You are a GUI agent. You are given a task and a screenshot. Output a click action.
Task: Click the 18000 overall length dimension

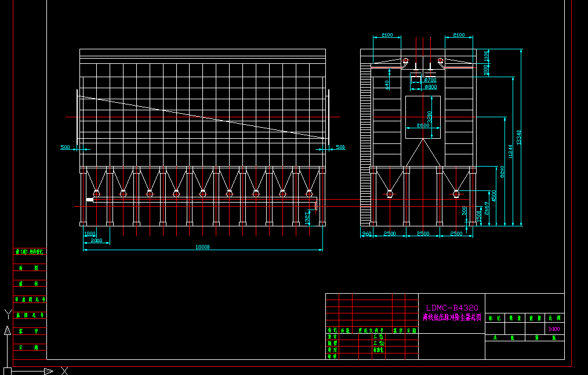202,247
